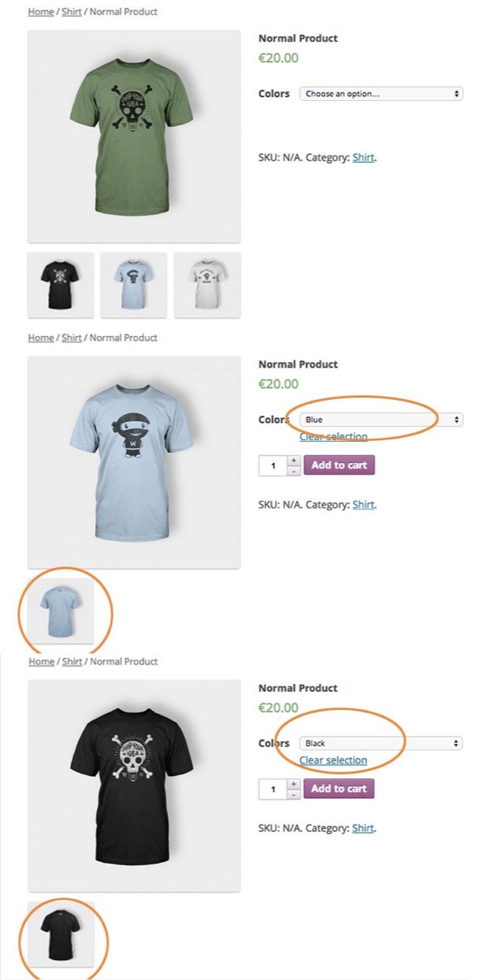The width and height of the screenshot is (486, 980).
Task: Open the blue shirt back-view thumbnail
Action: 61,611
